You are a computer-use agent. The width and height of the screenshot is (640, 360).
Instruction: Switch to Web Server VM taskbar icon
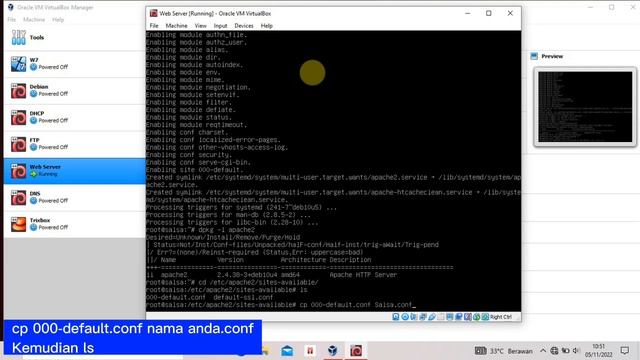(356, 351)
